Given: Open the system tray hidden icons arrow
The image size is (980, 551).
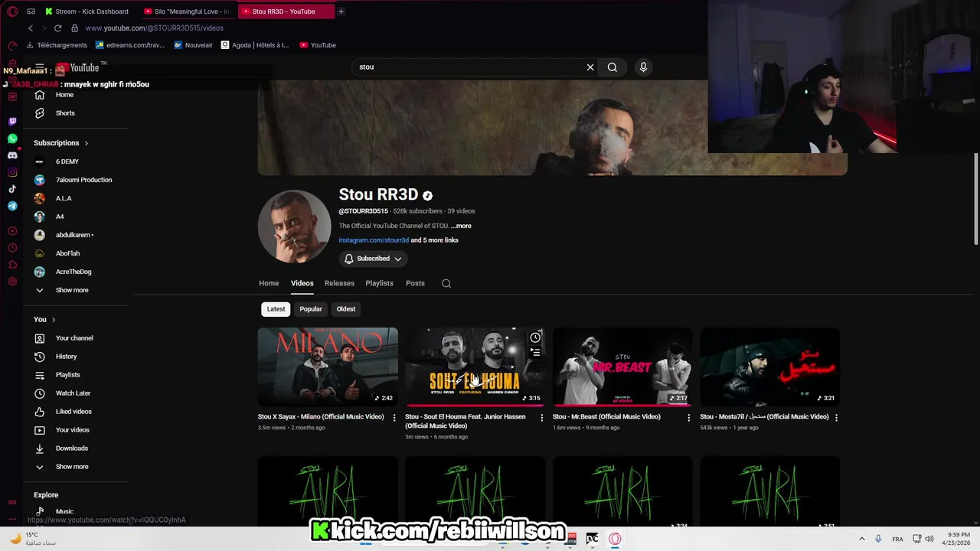Looking at the screenshot, I should [861, 539].
